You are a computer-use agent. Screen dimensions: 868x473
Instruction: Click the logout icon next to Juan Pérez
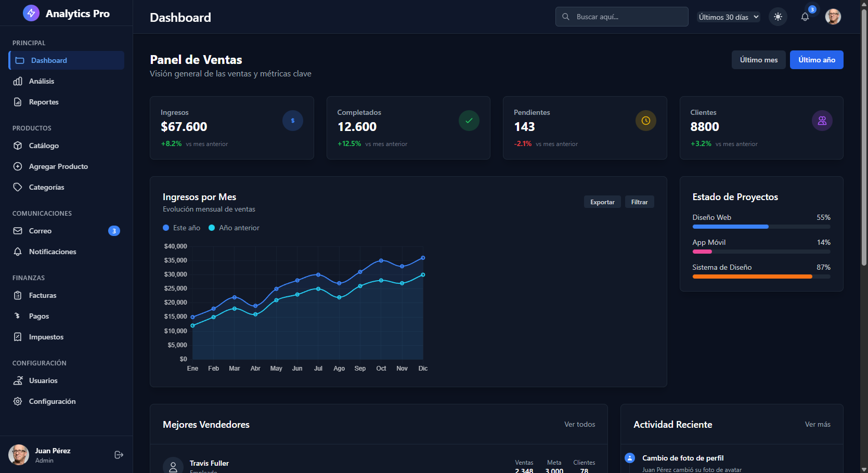tap(119, 455)
